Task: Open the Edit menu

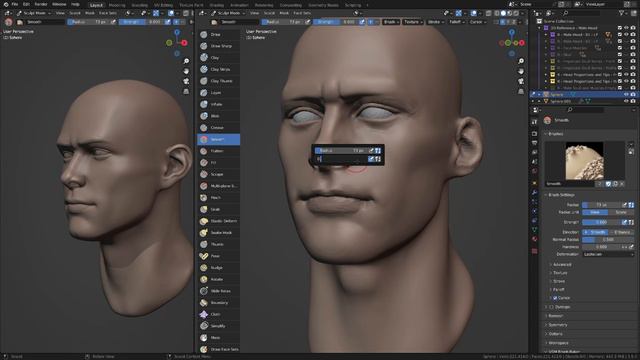Action: click(27, 4)
